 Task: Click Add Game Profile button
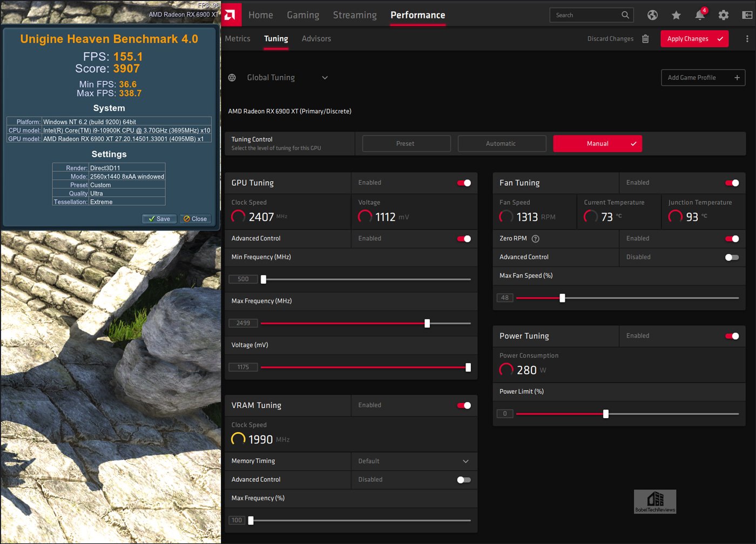(x=703, y=78)
